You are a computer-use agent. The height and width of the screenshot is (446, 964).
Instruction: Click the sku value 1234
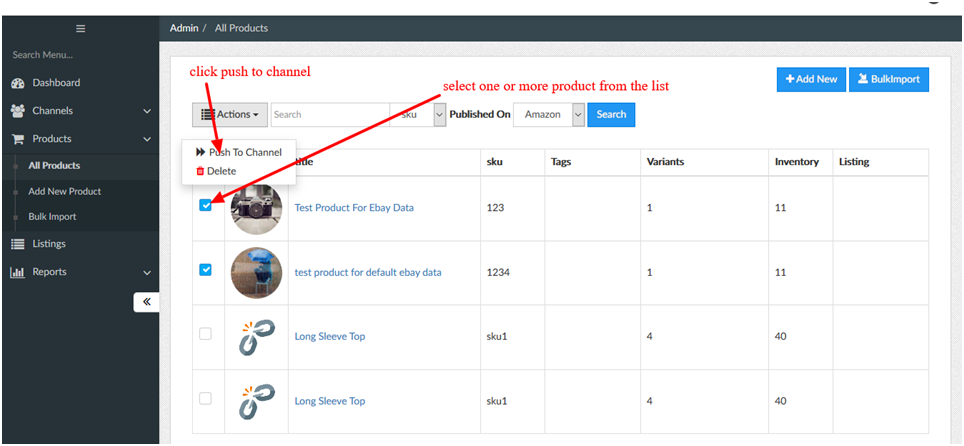[498, 273]
